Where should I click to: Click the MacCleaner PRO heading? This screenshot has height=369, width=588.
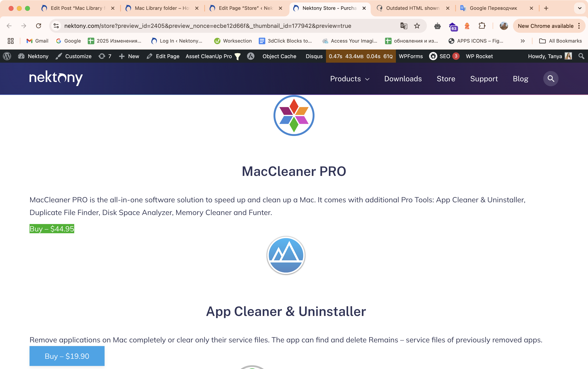click(294, 171)
